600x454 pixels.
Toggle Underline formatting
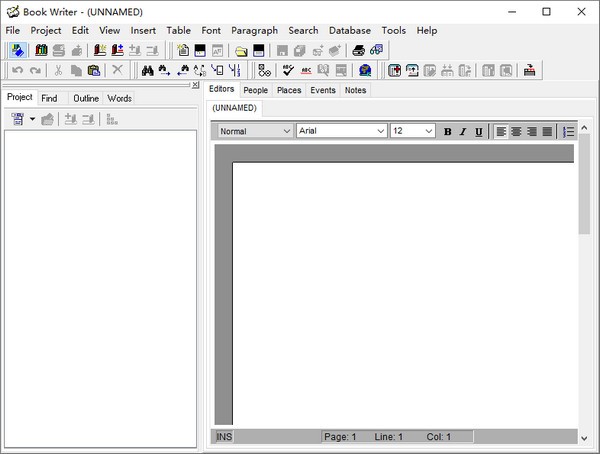(478, 131)
